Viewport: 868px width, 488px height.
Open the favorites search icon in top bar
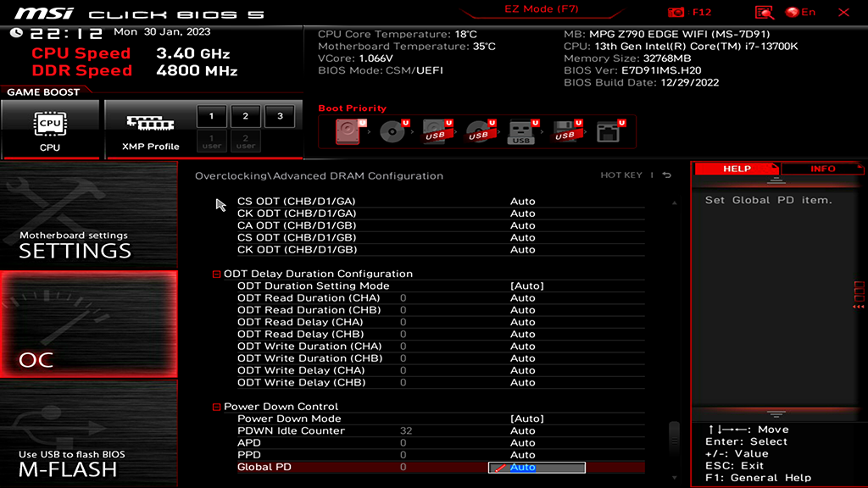(764, 12)
